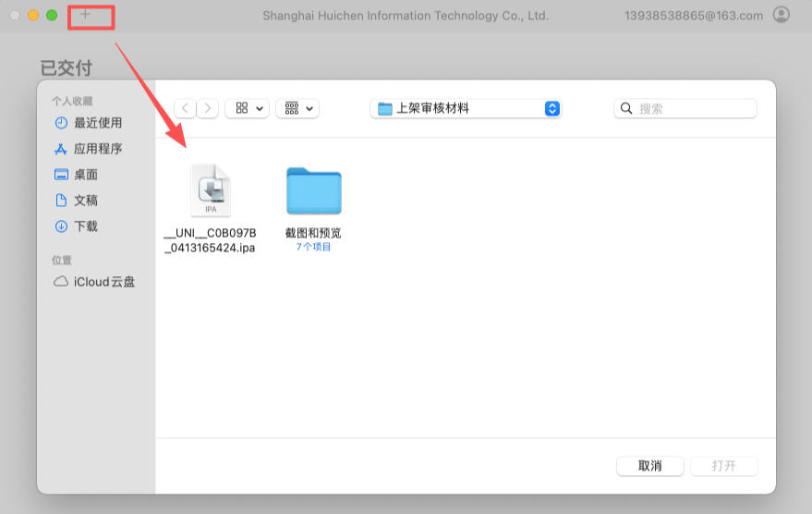The image size is (812, 514).
Task: Click the account email 13938538865@163.com
Action: coord(694,16)
